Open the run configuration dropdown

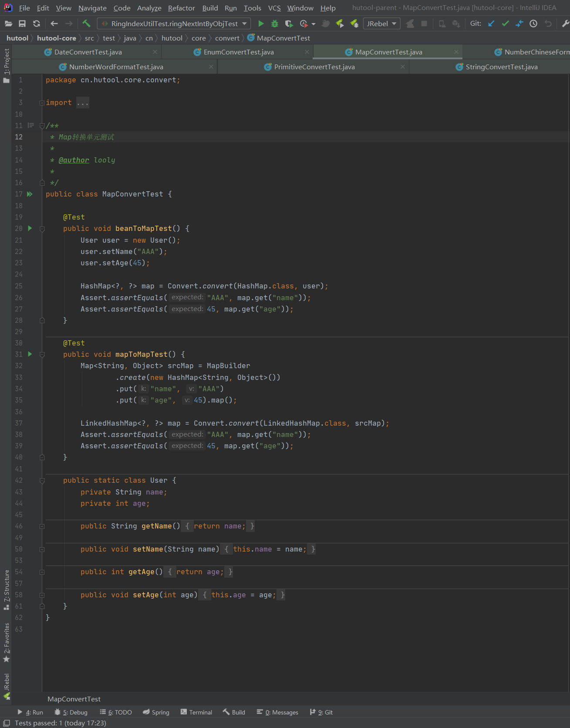[x=174, y=24]
